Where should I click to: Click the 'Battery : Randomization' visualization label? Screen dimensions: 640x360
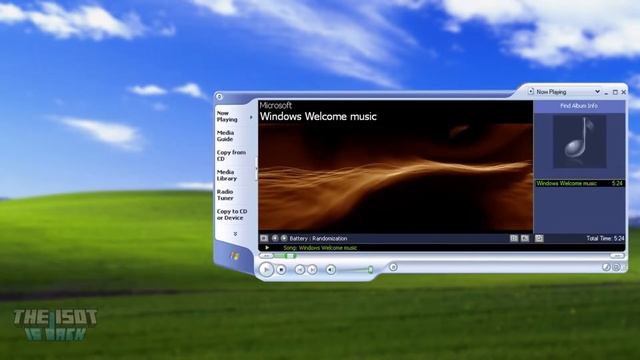[x=318, y=238]
